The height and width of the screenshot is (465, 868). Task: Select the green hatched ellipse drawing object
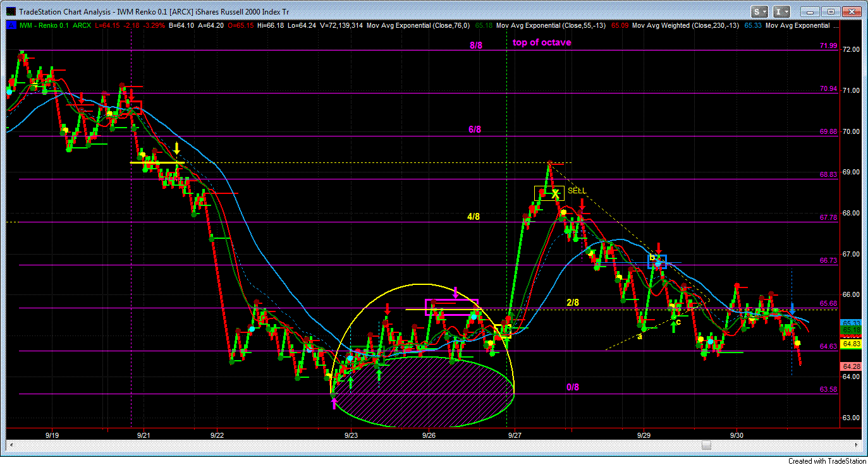coord(423,392)
